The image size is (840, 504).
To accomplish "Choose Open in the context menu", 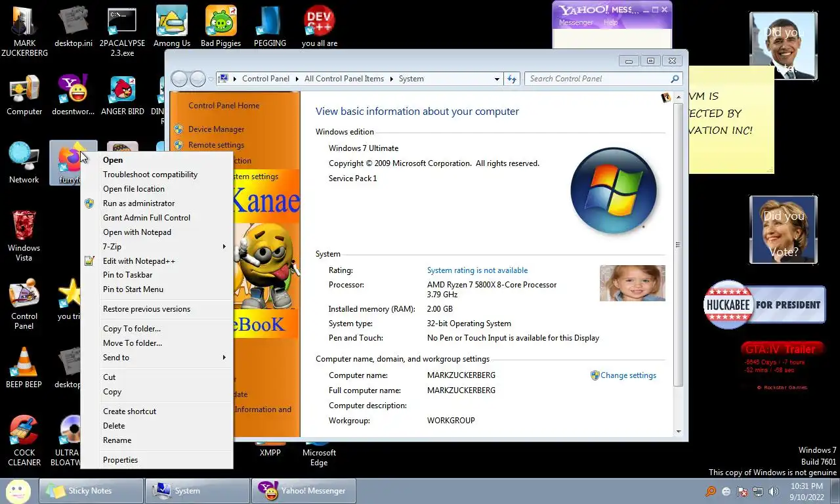I will tap(157, 160).
